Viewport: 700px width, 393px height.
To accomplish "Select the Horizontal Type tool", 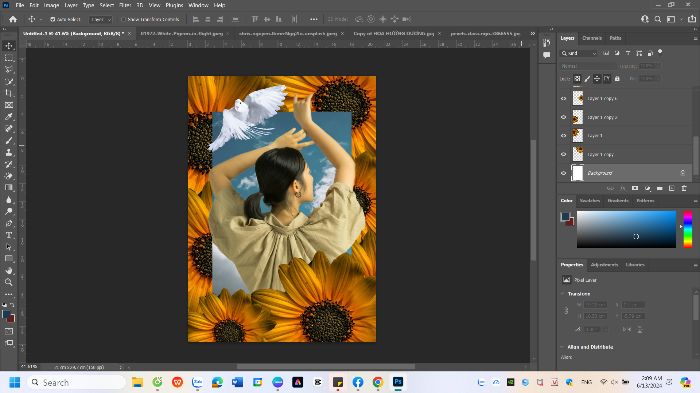I will tap(8, 235).
